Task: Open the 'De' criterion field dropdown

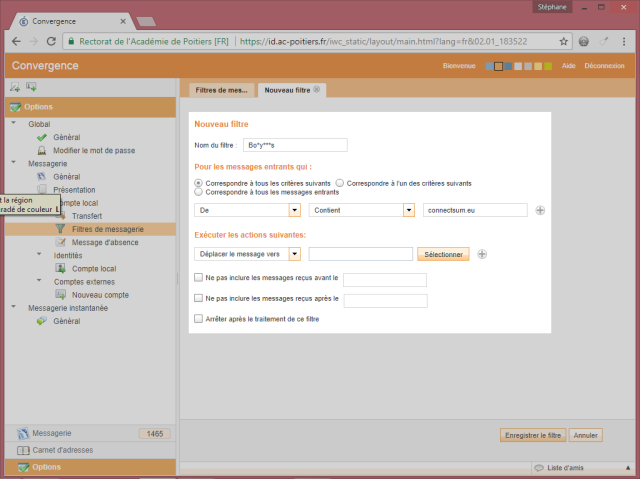Action: 294,210
